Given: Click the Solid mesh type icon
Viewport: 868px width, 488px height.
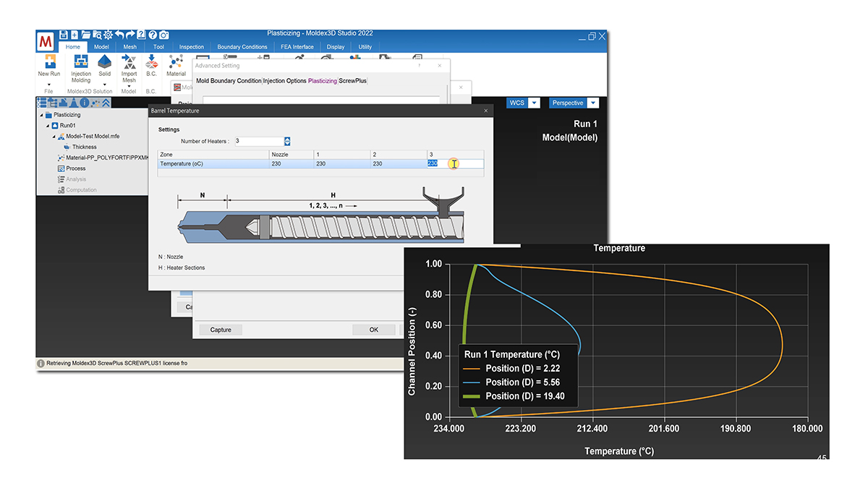Looking at the screenshot, I should click(105, 62).
